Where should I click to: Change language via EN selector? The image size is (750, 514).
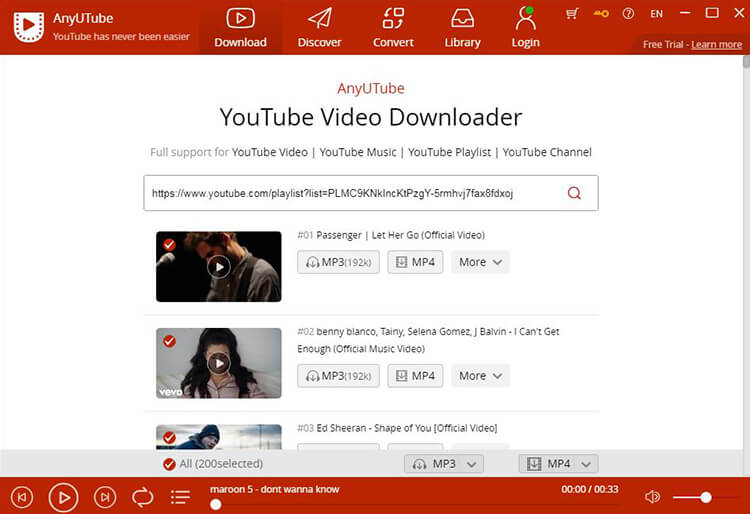pos(656,14)
